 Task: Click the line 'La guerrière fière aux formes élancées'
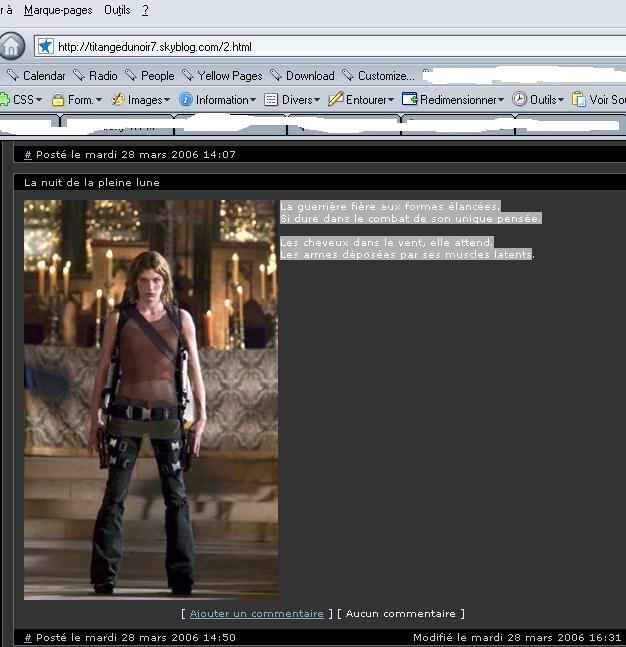[x=390, y=206]
